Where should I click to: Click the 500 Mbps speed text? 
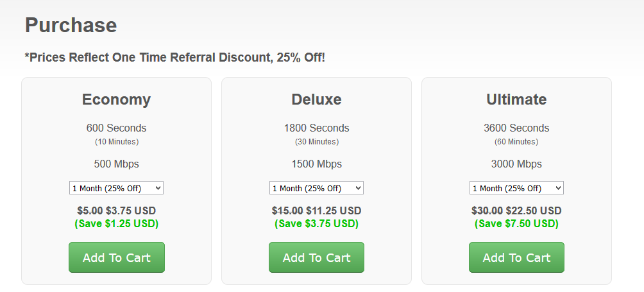pyautogui.click(x=116, y=164)
